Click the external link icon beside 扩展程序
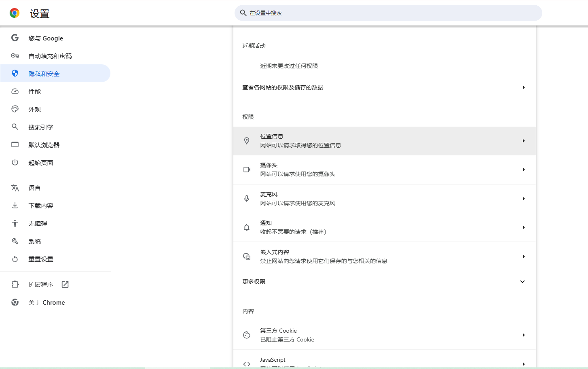The image size is (588, 369). coord(65,284)
